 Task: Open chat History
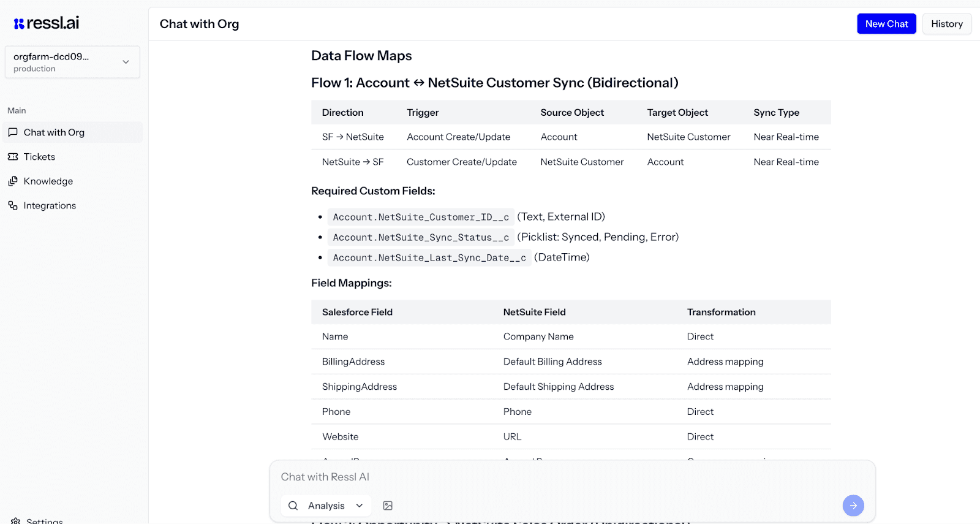pyautogui.click(x=947, y=24)
